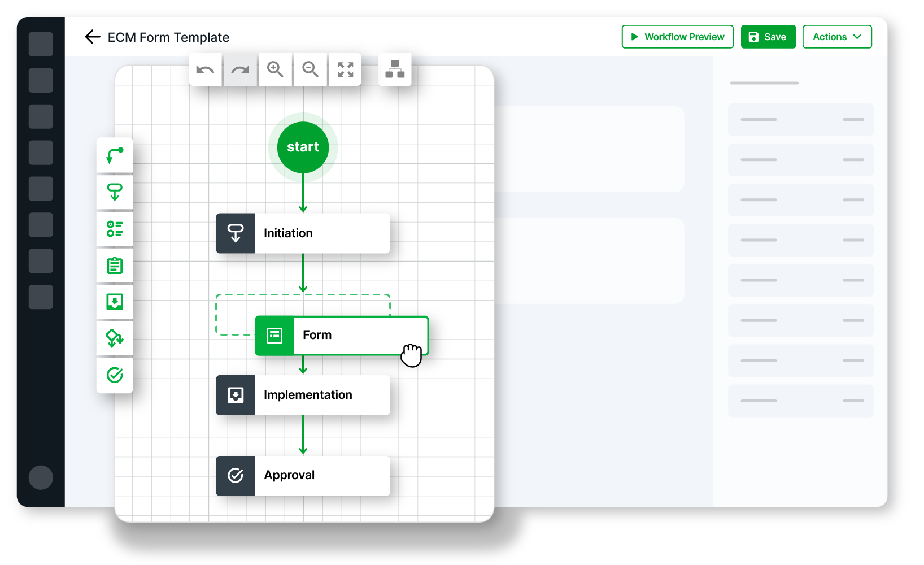The image size is (924, 565).
Task: Zoom out of the workflow canvas
Action: 310,69
